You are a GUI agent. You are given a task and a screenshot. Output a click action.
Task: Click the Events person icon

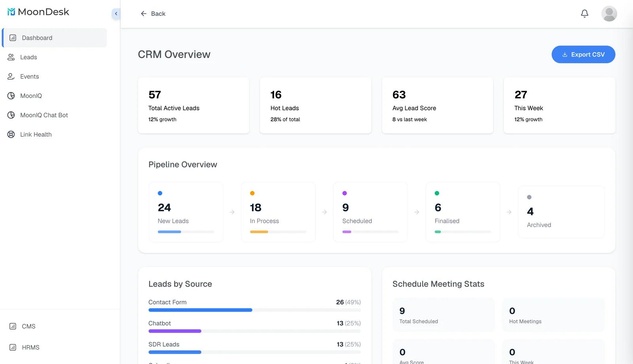11,77
